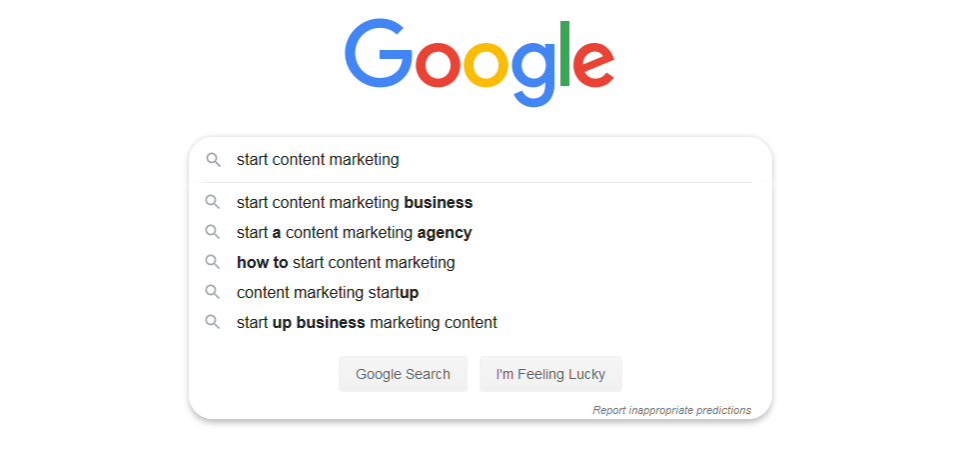Click the search icon beside 'start a content marketing agency'
The height and width of the screenshot is (449, 980).
click(213, 232)
